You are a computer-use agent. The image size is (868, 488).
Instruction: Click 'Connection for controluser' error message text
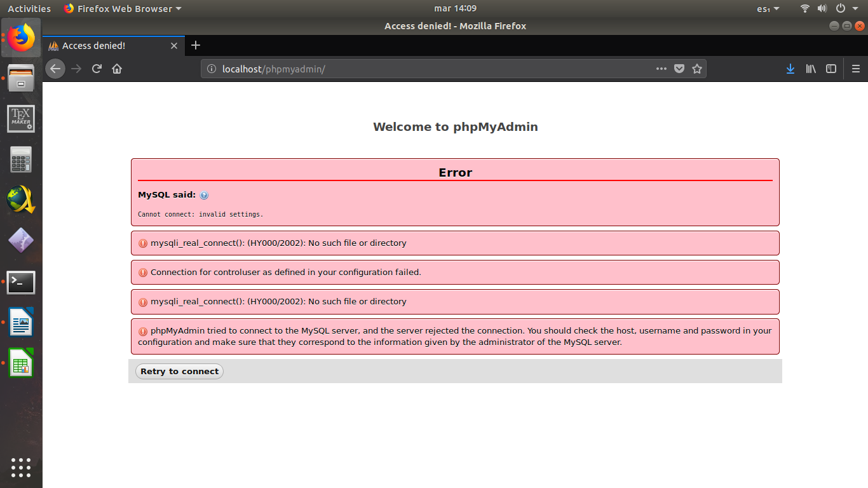click(286, 272)
